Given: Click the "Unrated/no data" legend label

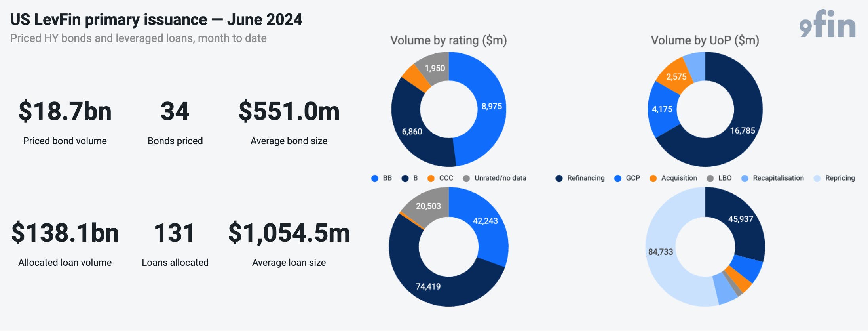Looking at the screenshot, I should pos(500,178).
